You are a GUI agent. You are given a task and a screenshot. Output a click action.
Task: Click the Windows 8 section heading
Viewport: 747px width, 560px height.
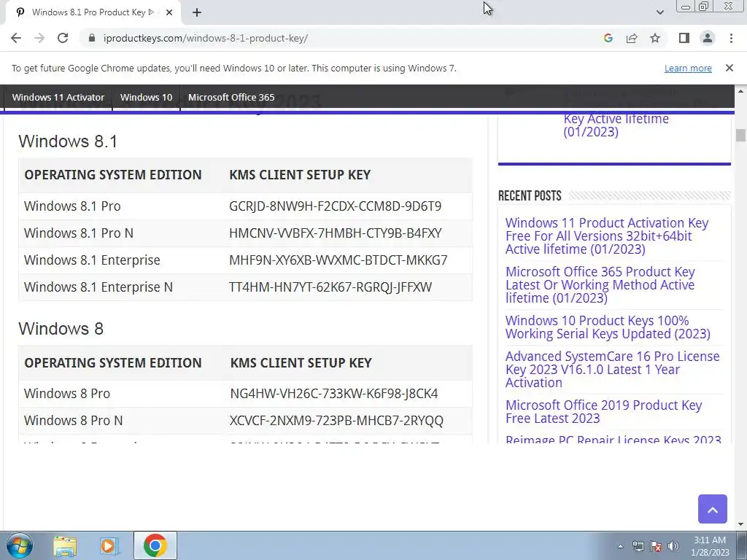point(61,329)
